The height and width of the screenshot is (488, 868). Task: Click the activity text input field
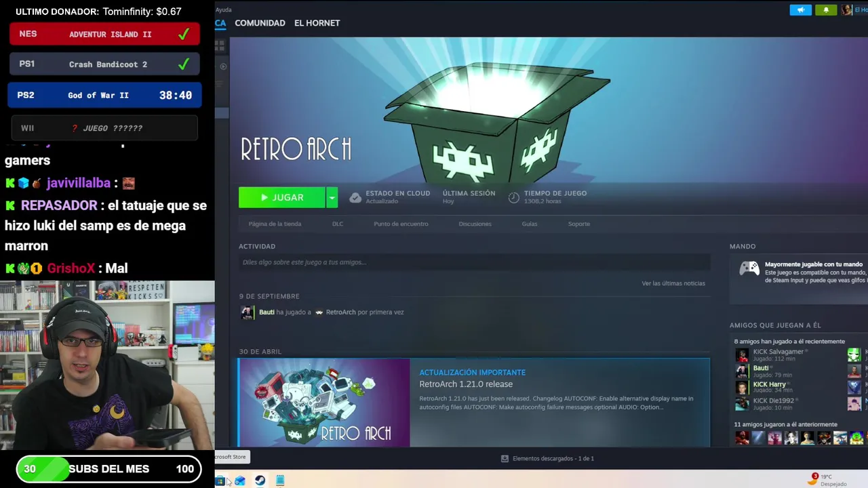click(x=474, y=262)
